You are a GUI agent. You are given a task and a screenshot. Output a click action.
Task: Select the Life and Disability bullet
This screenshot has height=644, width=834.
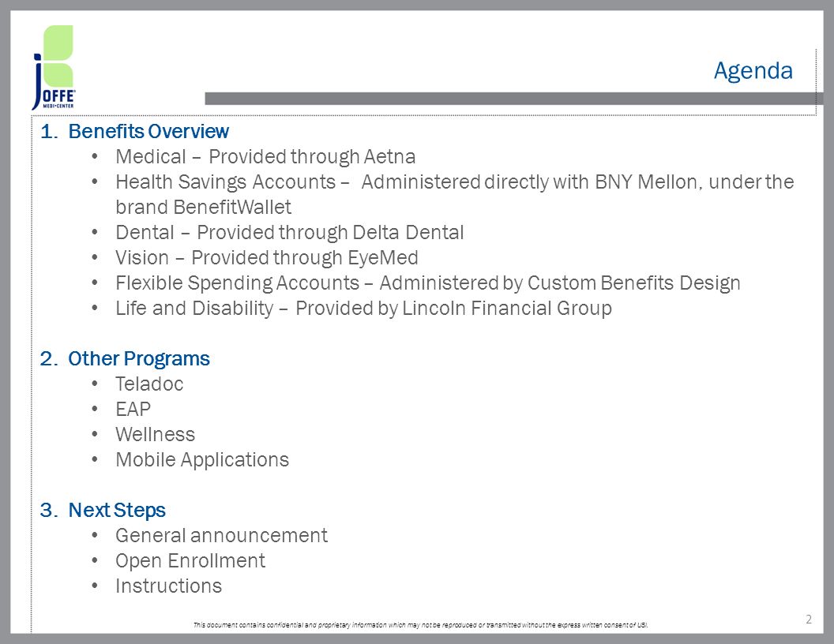[363, 308]
